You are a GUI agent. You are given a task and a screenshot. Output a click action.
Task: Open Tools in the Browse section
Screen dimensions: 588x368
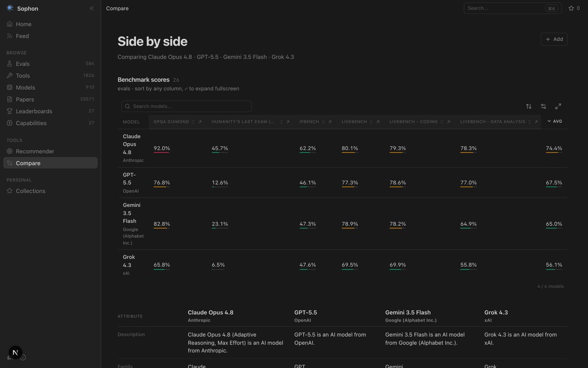click(x=50, y=76)
